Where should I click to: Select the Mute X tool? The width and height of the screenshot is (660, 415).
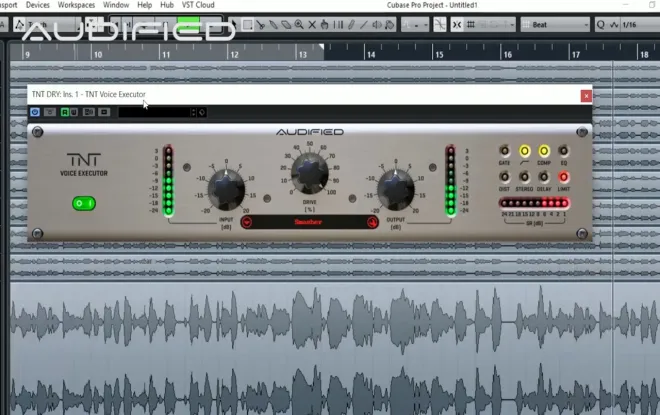coord(312,25)
